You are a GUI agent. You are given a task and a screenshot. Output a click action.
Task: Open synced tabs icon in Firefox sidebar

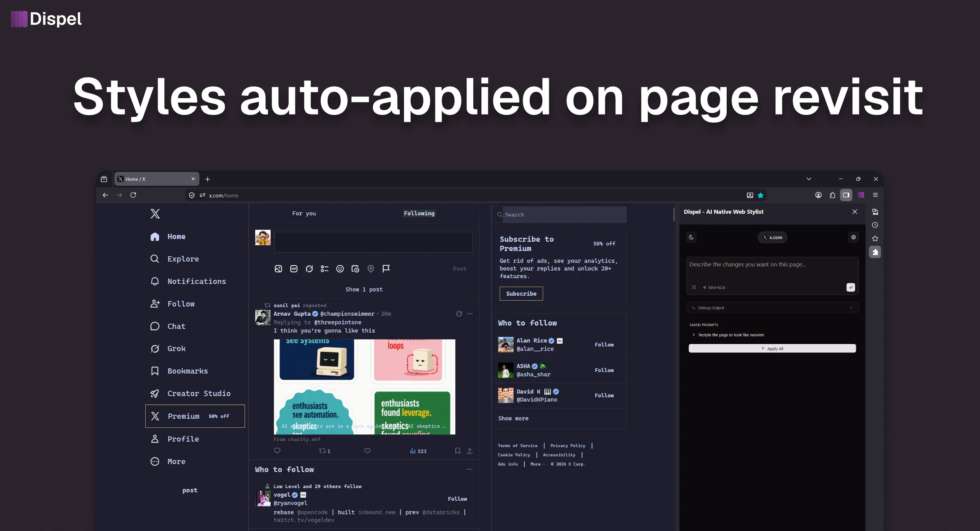tap(875, 212)
